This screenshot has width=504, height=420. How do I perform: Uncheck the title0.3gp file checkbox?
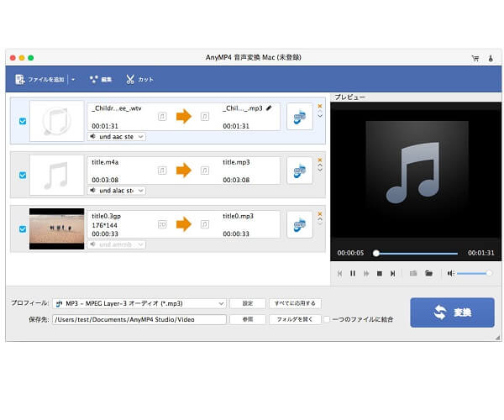coord(23,229)
